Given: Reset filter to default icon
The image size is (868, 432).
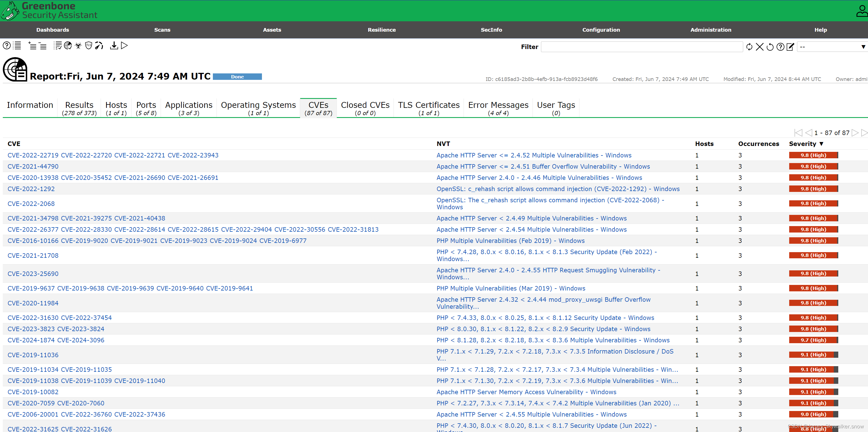Looking at the screenshot, I should (x=770, y=47).
